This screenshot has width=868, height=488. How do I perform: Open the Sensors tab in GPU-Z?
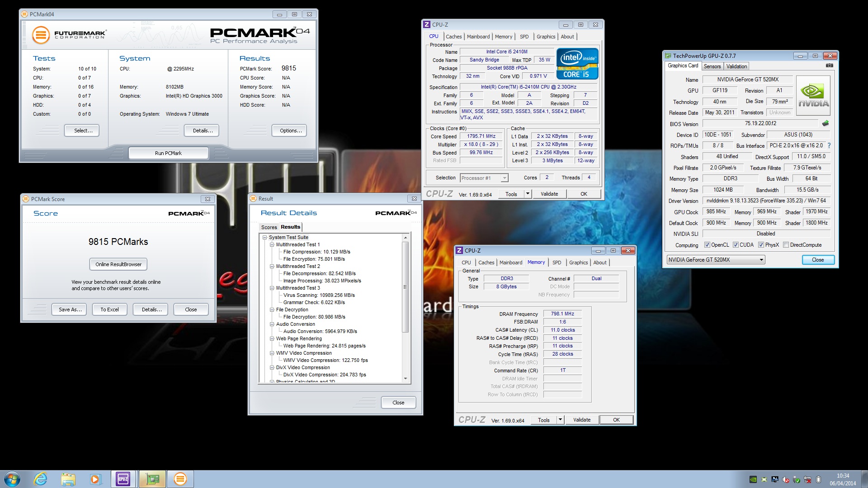712,66
